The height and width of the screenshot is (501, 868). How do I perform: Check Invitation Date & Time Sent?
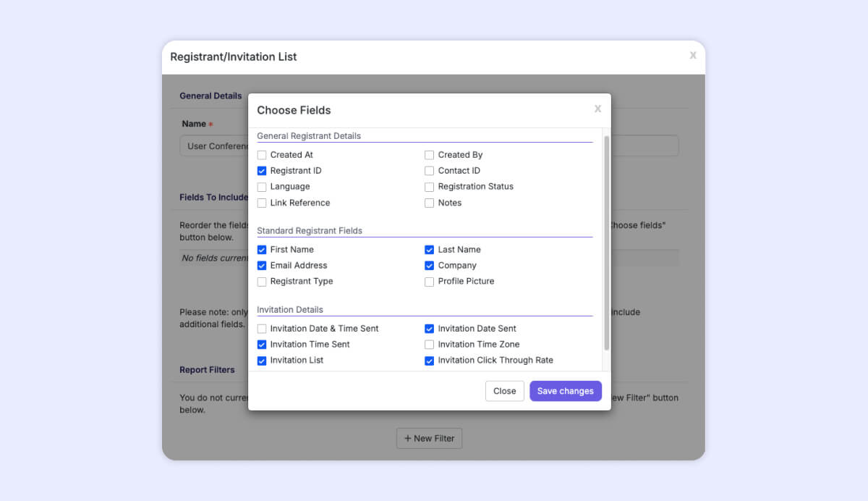click(262, 329)
